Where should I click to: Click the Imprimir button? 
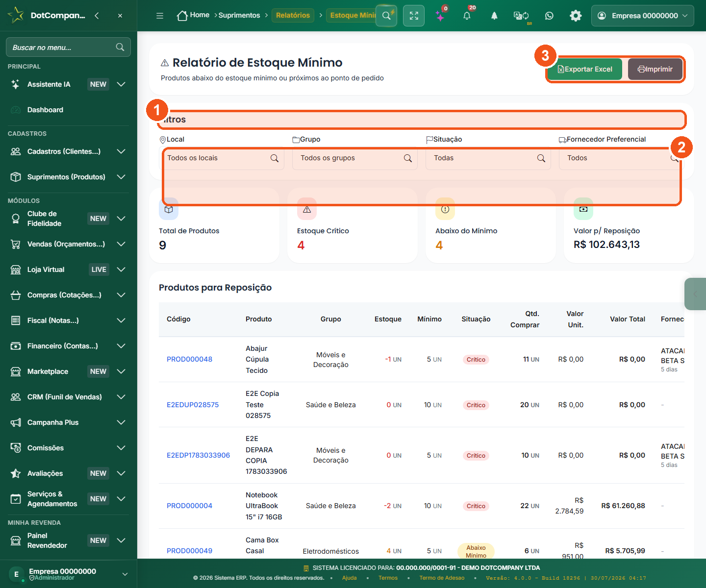point(655,69)
